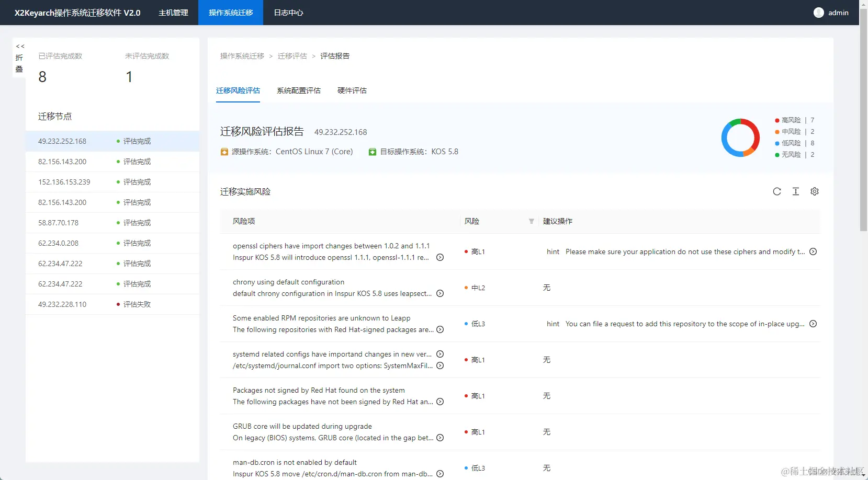The height and width of the screenshot is (480, 868).
Task: Expand systemd related configs title details
Action: (x=440, y=354)
